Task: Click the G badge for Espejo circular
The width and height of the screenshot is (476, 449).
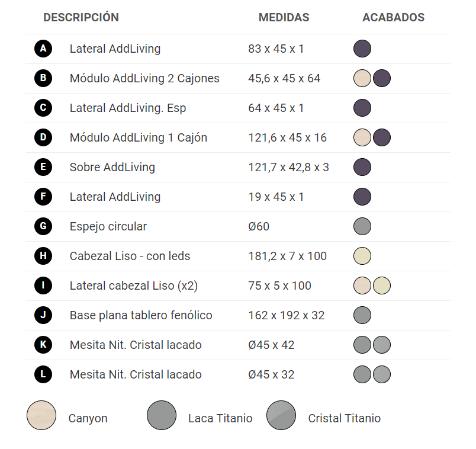Action: pos(43,226)
